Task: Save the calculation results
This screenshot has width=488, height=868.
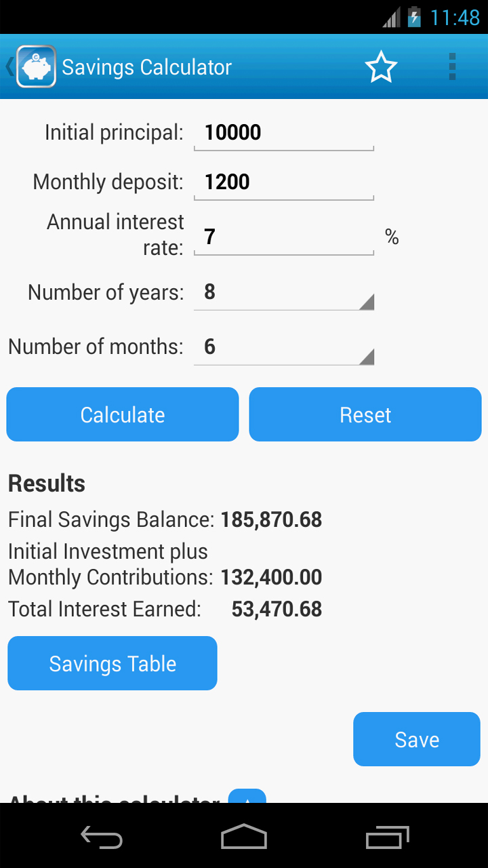Action: [x=416, y=739]
